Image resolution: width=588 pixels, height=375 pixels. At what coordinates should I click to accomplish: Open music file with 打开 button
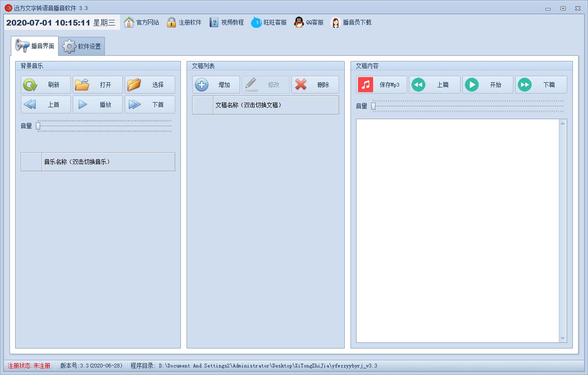[98, 85]
